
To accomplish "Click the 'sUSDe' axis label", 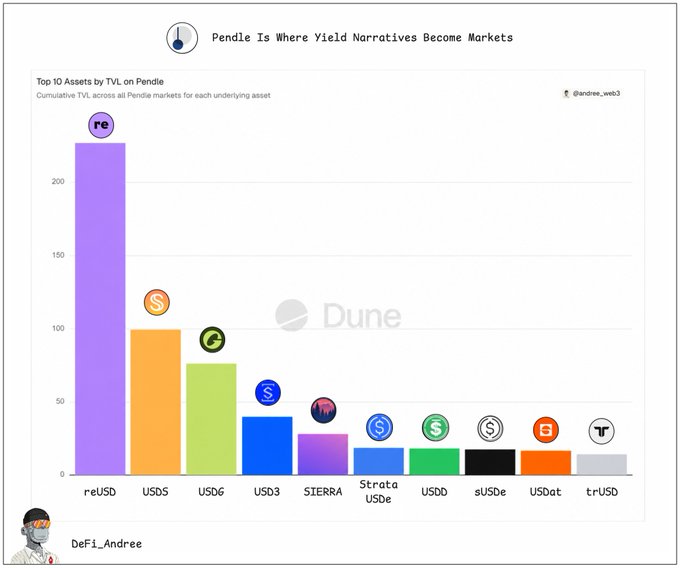I will tap(490, 492).
